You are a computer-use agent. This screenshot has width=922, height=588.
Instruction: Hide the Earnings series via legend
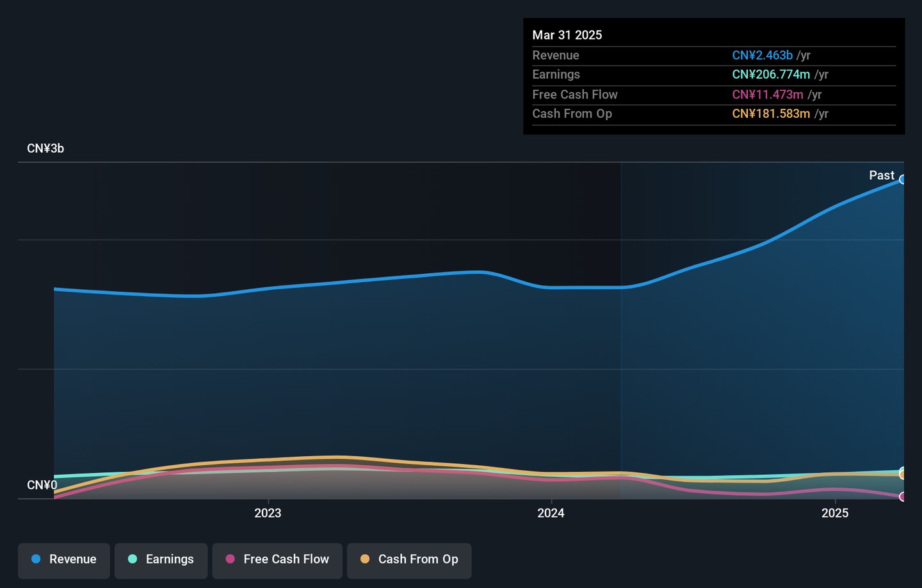point(161,560)
